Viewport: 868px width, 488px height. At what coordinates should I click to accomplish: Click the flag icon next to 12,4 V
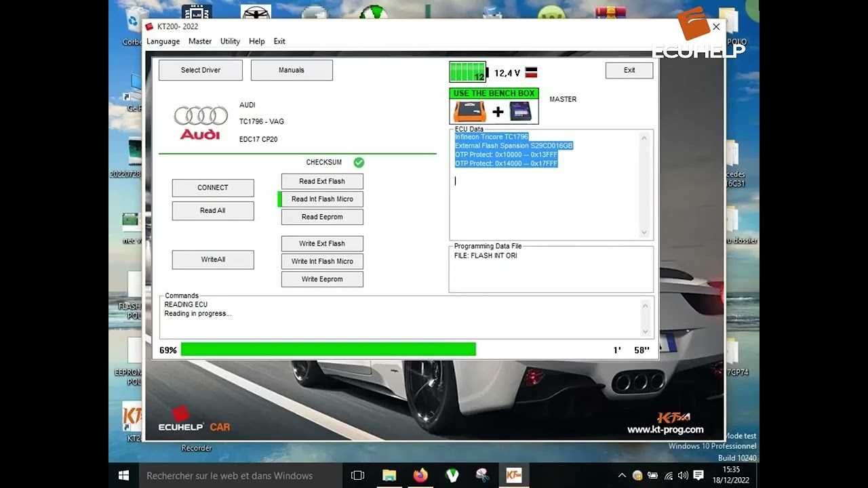tap(532, 73)
